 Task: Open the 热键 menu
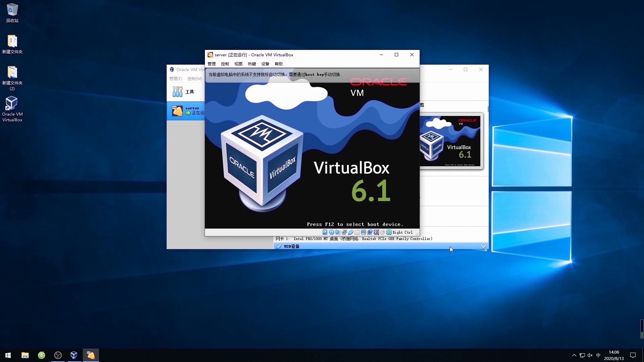[252, 64]
